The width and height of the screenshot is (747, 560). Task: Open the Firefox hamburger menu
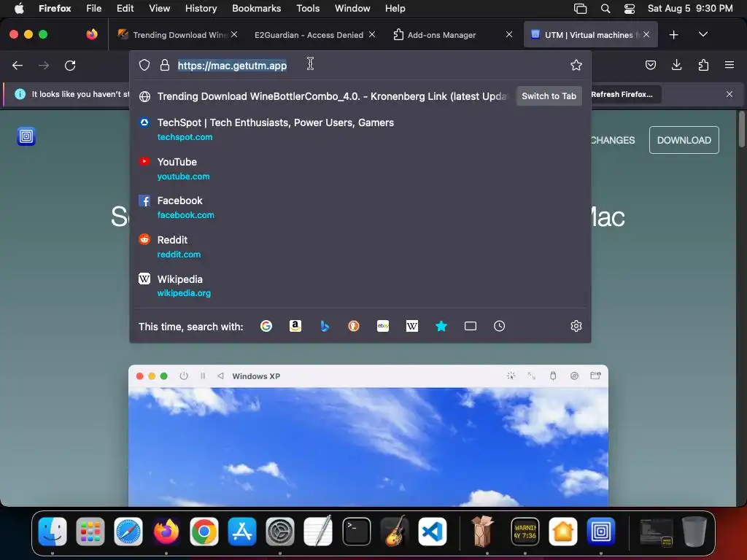[x=729, y=65]
